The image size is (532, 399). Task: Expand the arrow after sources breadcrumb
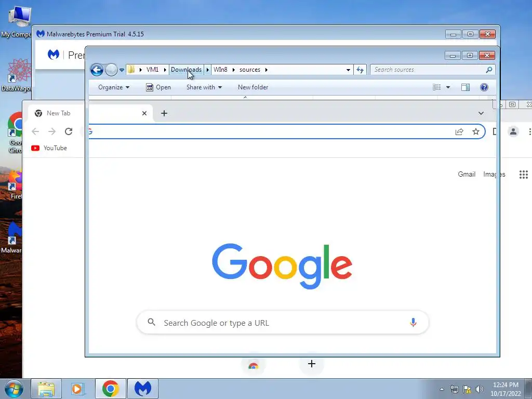point(267,70)
